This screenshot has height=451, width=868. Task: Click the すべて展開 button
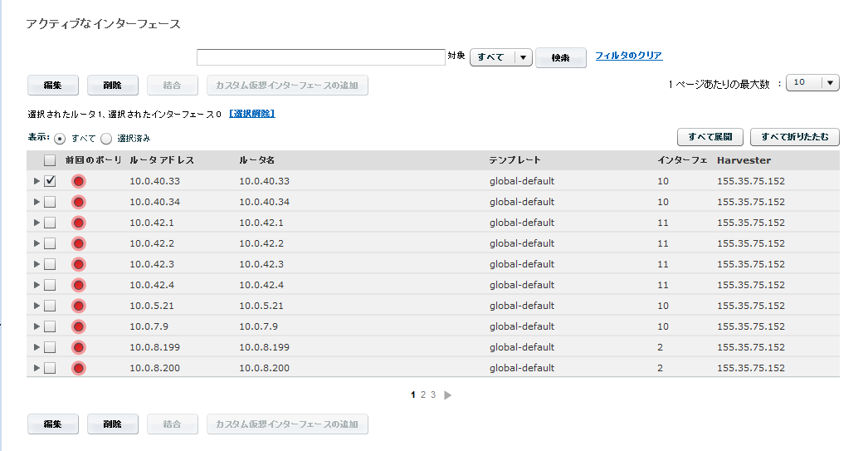710,137
